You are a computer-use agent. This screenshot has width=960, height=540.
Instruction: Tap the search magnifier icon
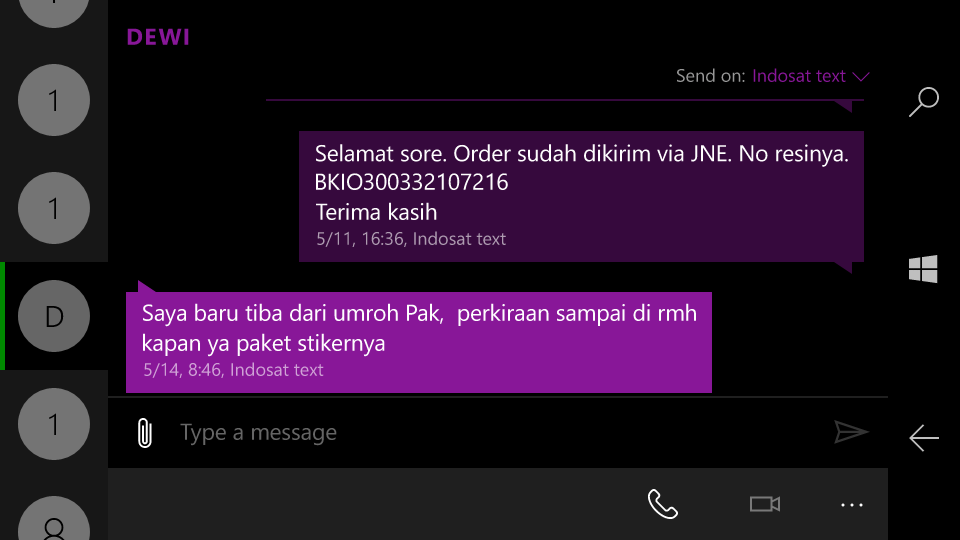[923, 102]
